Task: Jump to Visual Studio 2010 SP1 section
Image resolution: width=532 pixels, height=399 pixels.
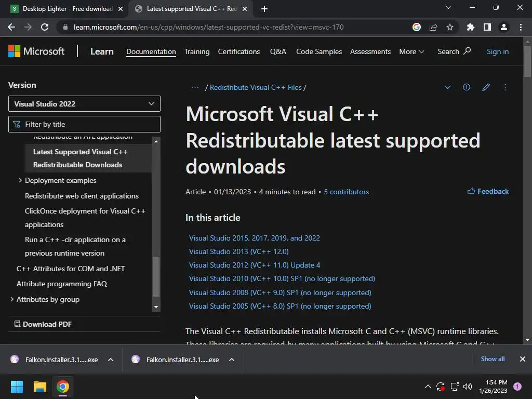Action: (x=282, y=278)
